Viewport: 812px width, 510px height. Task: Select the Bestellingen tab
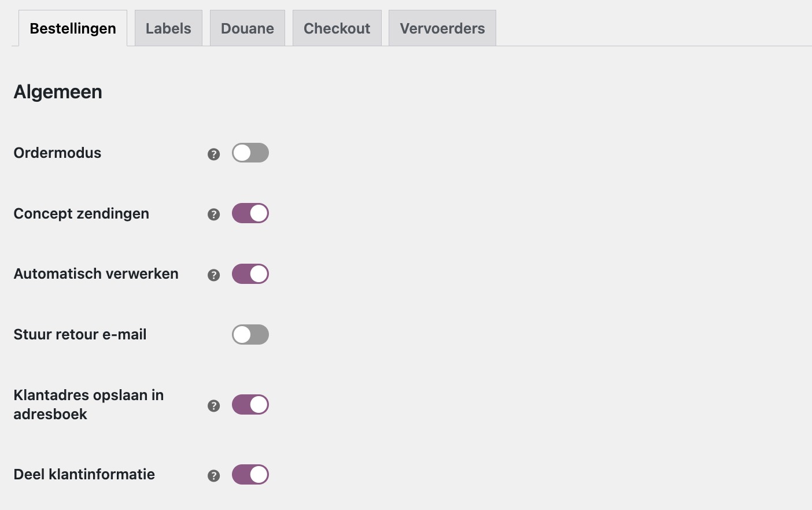click(73, 28)
